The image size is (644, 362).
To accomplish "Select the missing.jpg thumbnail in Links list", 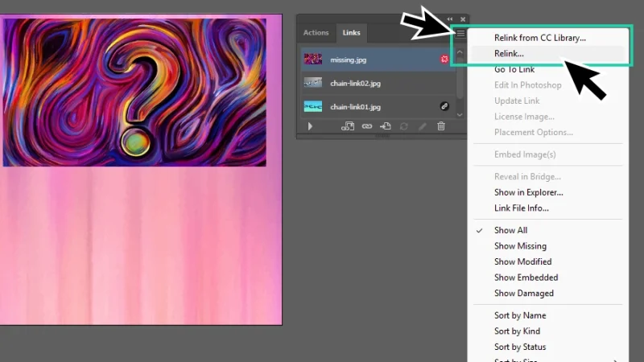I will coord(312,60).
